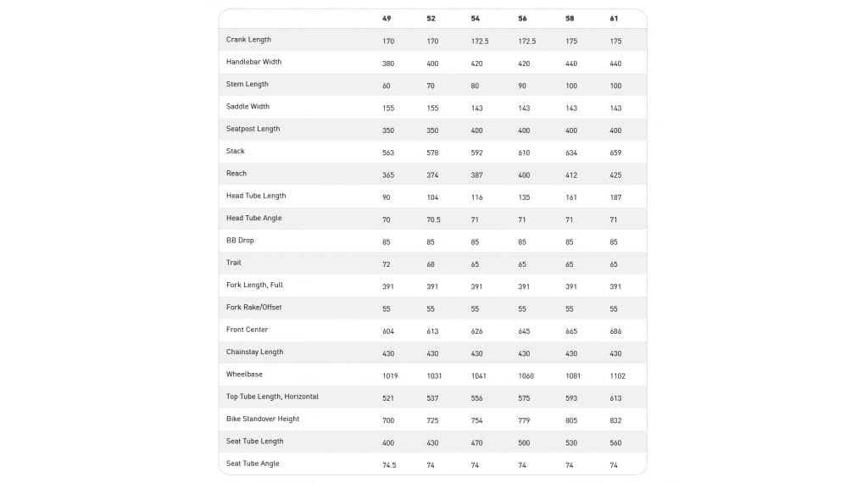Click the size 49 column header

tap(387, 19)
